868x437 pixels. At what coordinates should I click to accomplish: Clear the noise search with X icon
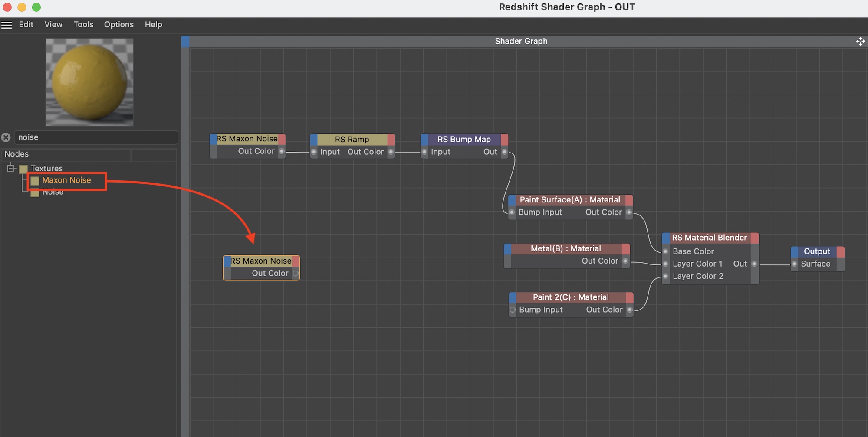tap(6, 137)
